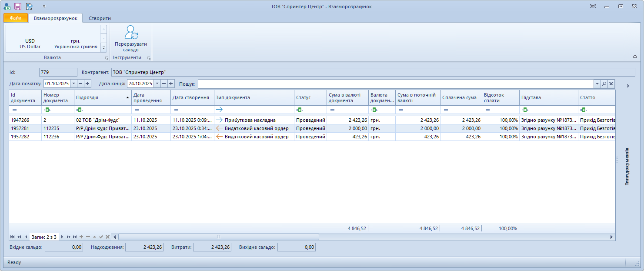Screen dimensions: 644x271
Task: Clear the search with the X icon
Action: click(611, 84)
